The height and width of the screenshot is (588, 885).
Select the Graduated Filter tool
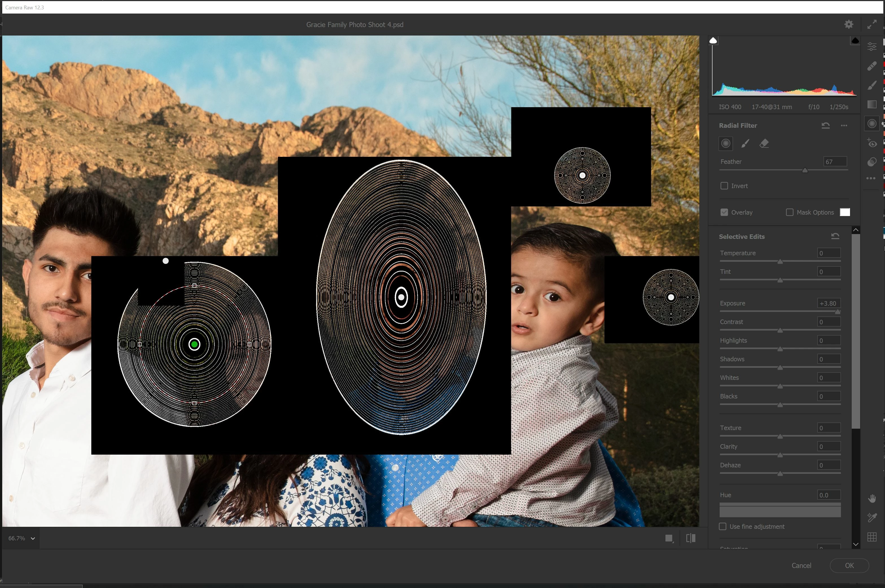(x=872, y=104)
